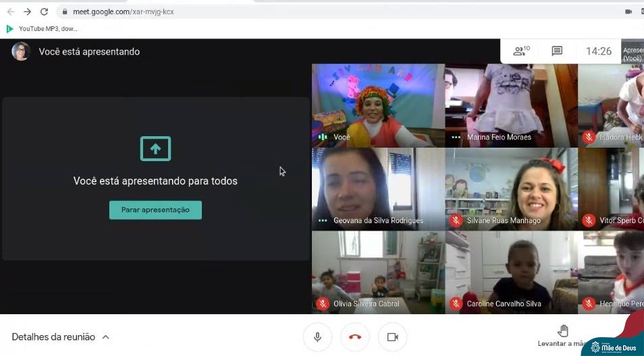Click the browser back arrow

(x=11, y=11)
